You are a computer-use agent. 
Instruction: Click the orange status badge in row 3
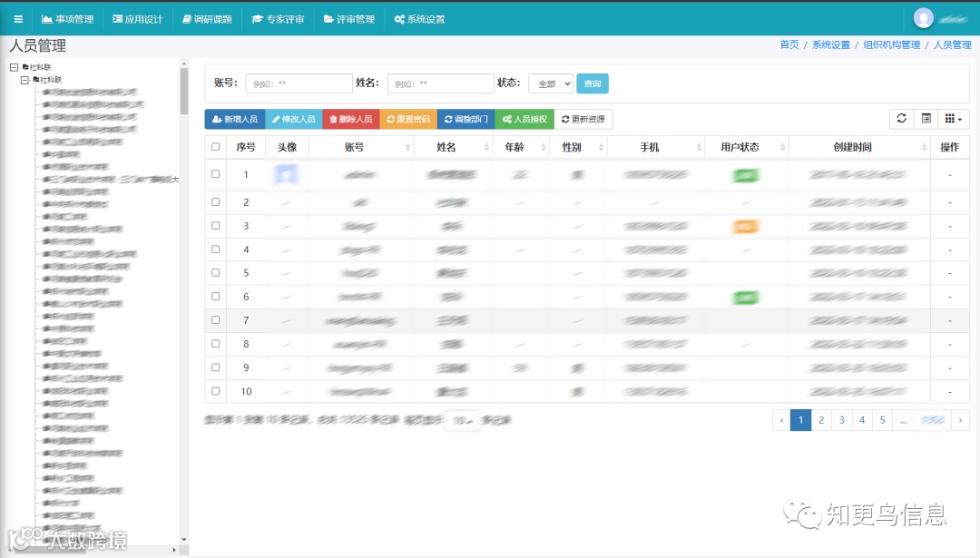[745, 227]
